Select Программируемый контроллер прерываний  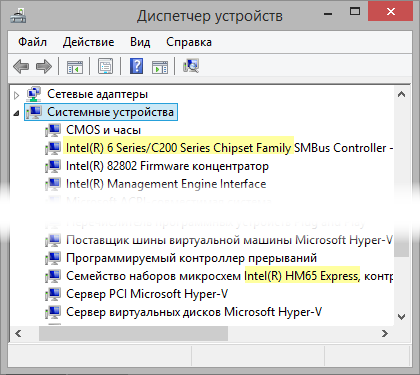(191, 258)
